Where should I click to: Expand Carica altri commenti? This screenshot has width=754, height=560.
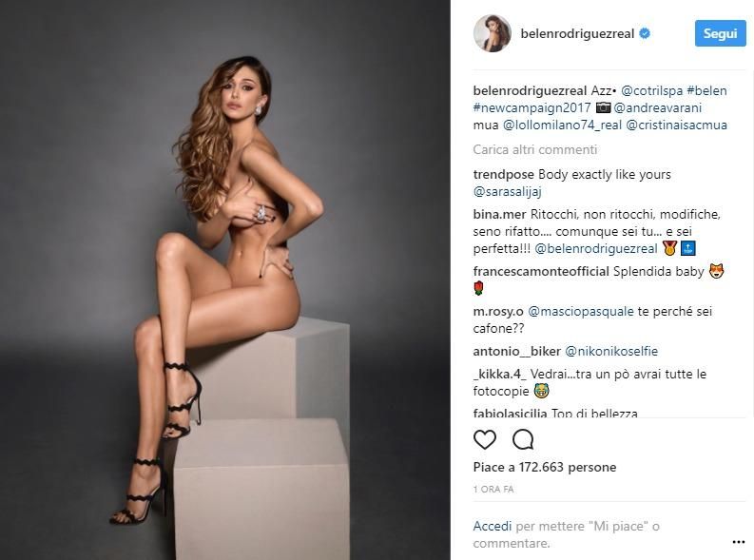pos(534,149)
